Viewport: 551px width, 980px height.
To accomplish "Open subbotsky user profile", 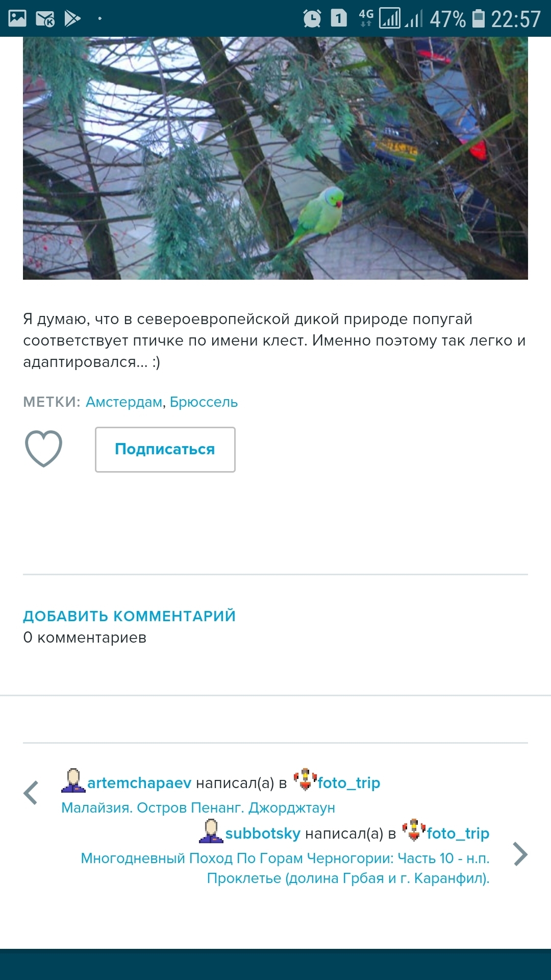I will coord(263,834).
